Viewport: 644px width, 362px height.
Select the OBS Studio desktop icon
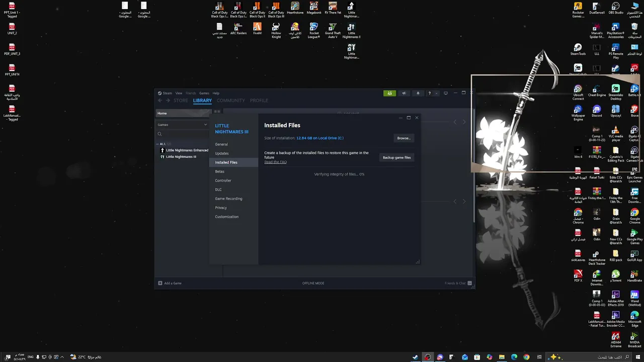pos(616,9)
